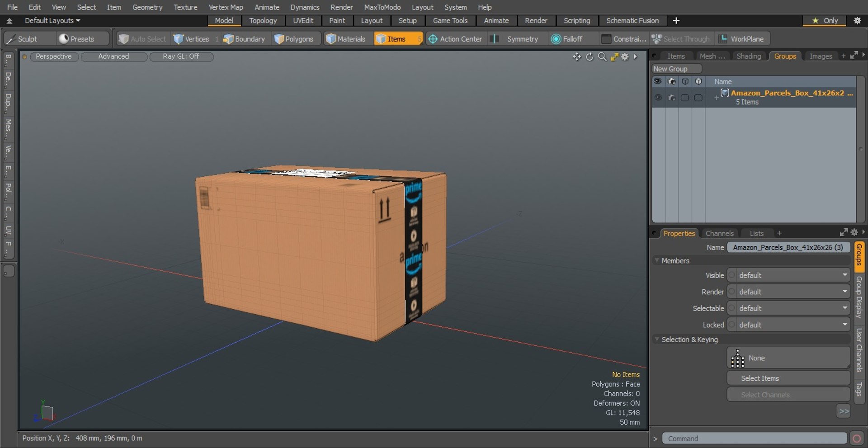Toggle the Constrain option
868x448 pixels.
[x=624, y=39]
